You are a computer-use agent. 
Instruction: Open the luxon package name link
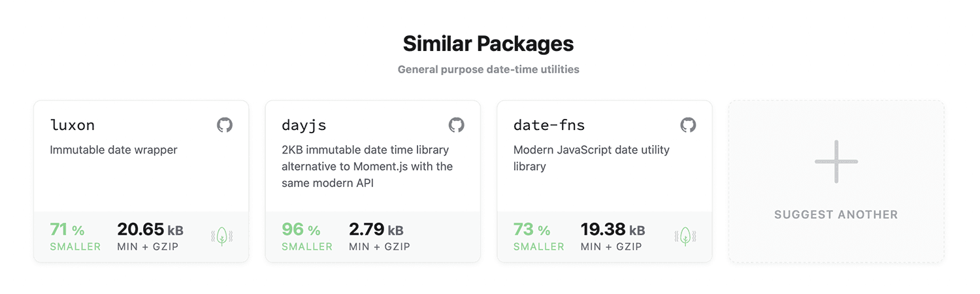click(72, 125)
